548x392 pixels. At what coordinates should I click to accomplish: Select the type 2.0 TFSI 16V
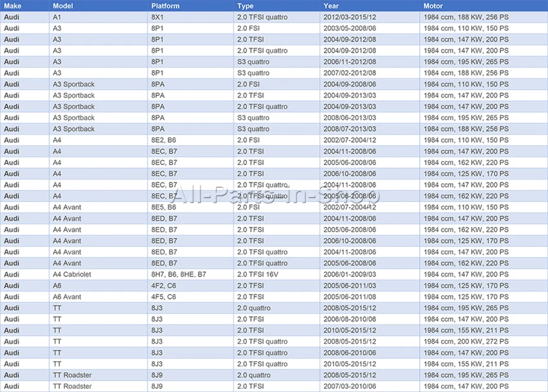coord(258,274)
